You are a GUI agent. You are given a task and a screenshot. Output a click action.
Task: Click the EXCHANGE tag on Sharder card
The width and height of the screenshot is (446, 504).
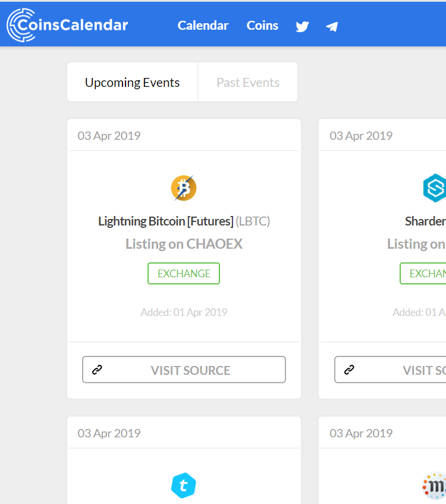[423, 274]
